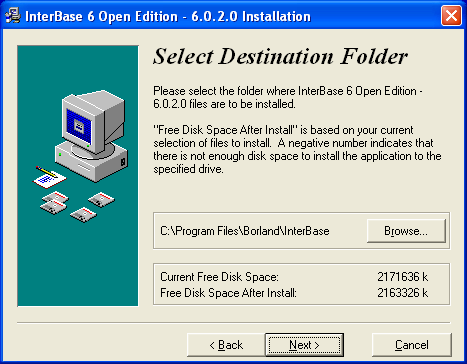Viewport: 467px width, 364px height.
Task: Click the C:\Program Files\Borland\InterBase path text
Action: coord(245,231)
